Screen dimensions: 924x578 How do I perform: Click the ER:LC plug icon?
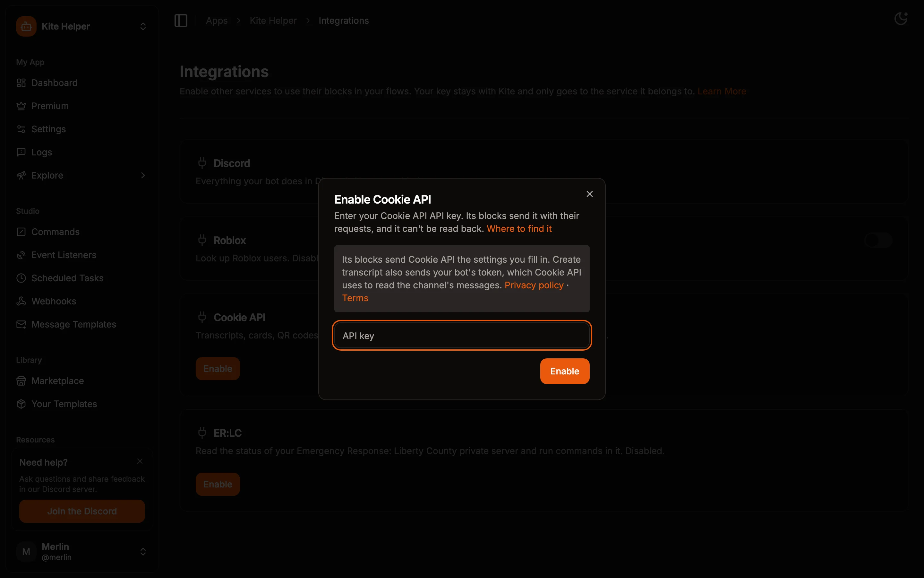point(202,433)
